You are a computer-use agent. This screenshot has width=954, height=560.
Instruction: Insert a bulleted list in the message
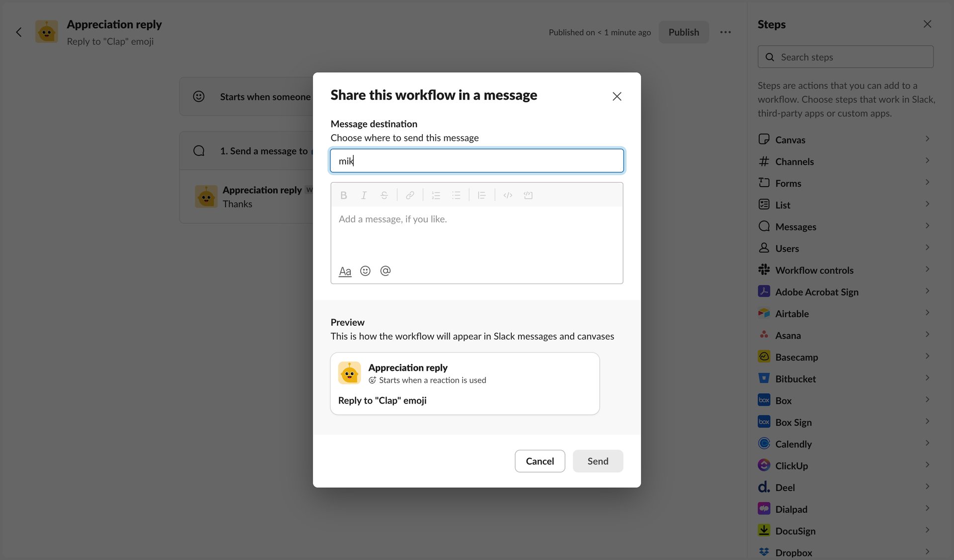456,195
